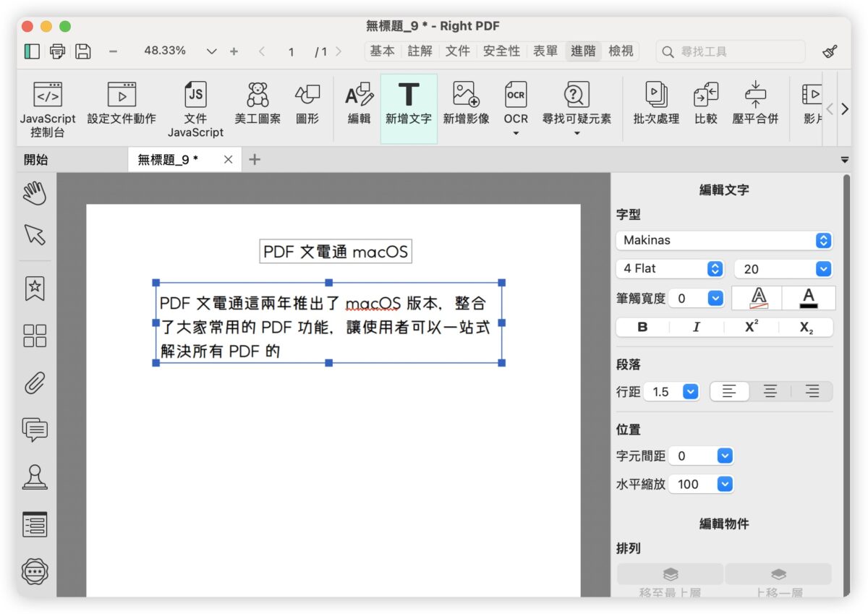Viewport: 868px width, 614px height.
Task: Switch to the 註解 ribbon tab
Action: [420, 51]
